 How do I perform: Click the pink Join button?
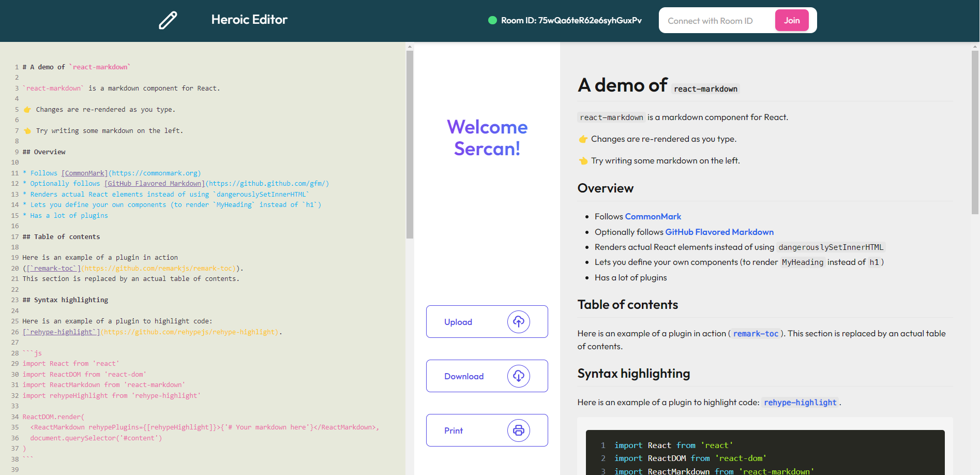click(792, 20)
